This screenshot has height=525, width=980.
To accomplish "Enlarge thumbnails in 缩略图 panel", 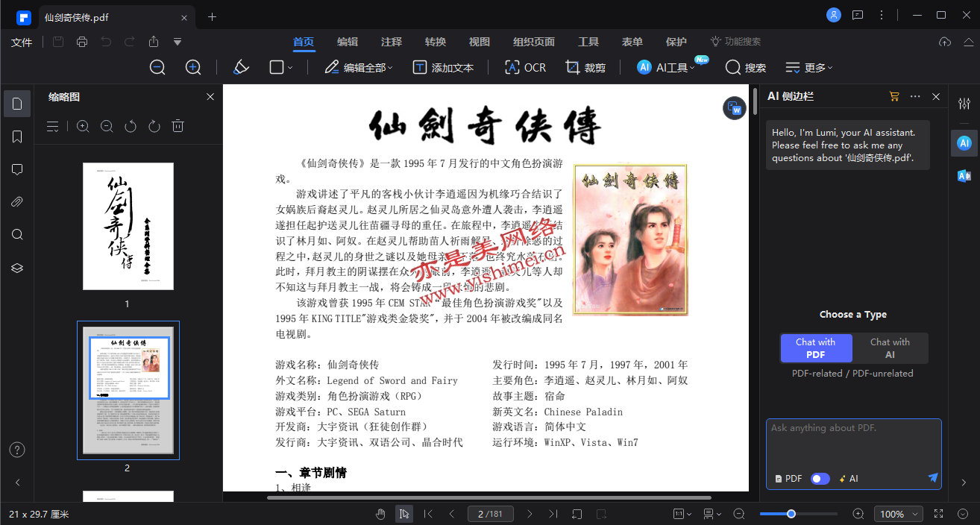I will (x=83, y=127).
